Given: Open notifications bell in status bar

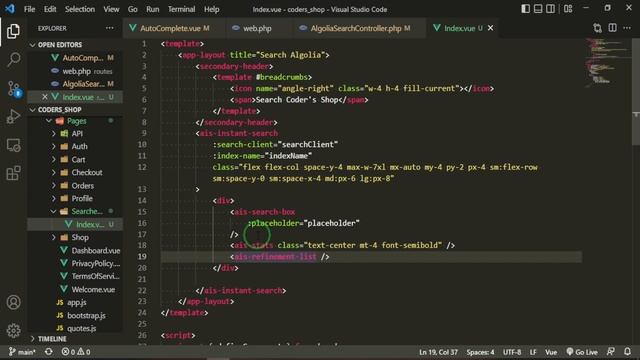Looking at the screenshot, I should [x=627, y=352].
